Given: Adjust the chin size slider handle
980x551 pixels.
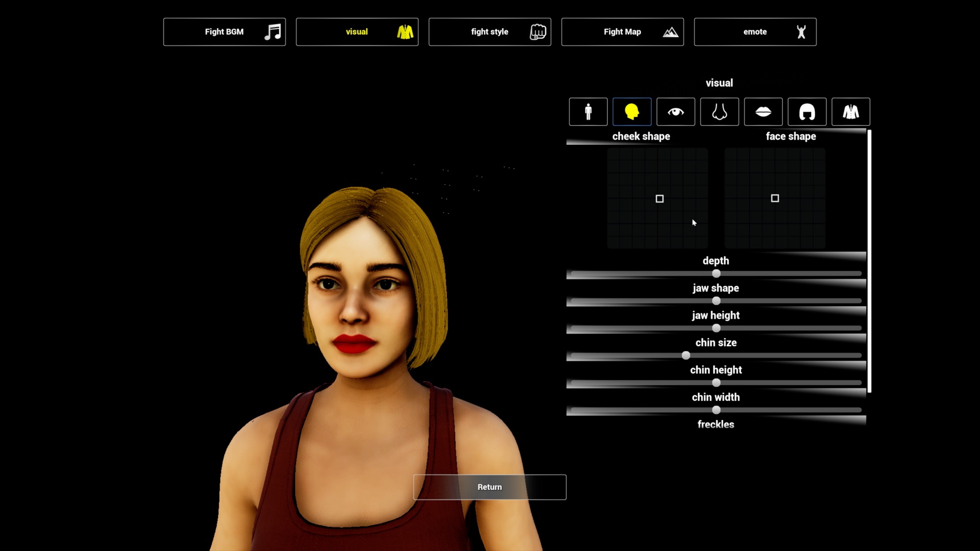Looking at the screenshot, I should point(686,356).
